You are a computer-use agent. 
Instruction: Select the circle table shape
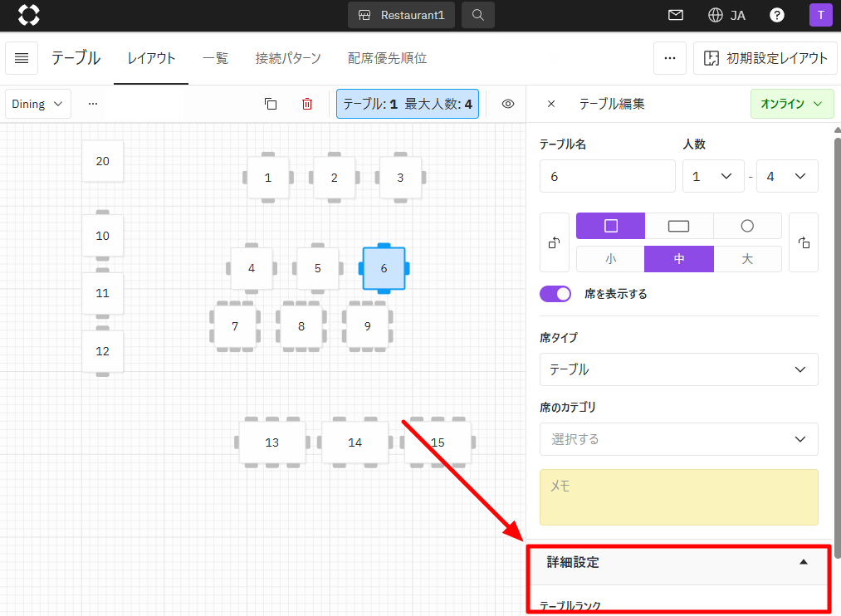point(746,226)
